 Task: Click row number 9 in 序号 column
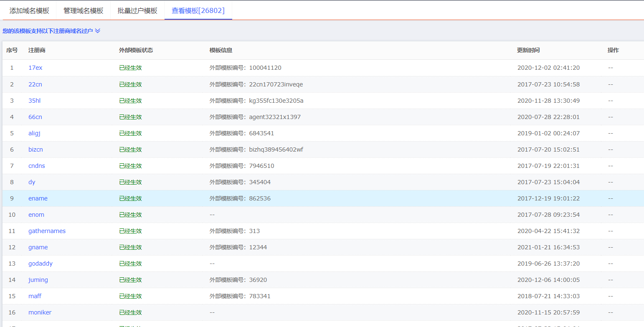[12, 198]
